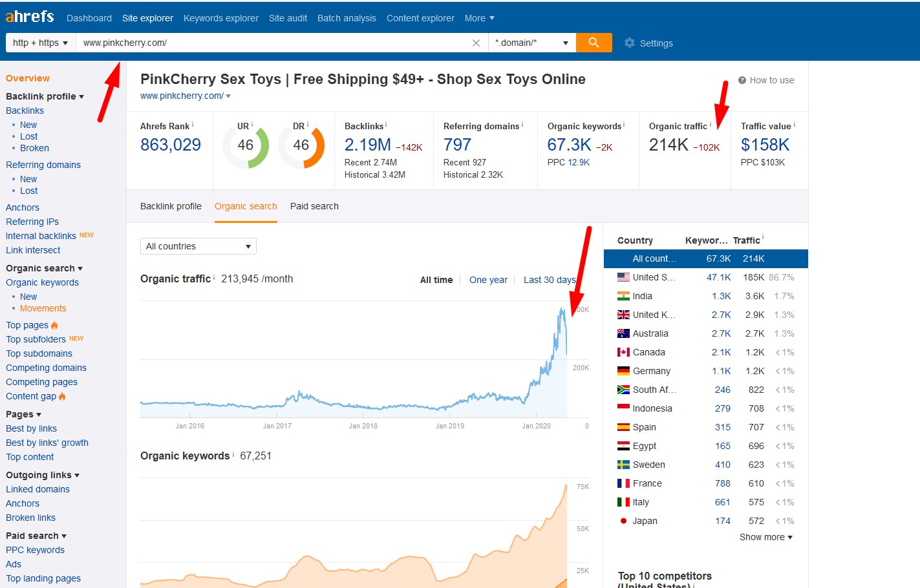Show the One year traffic range

coord(488,280)
